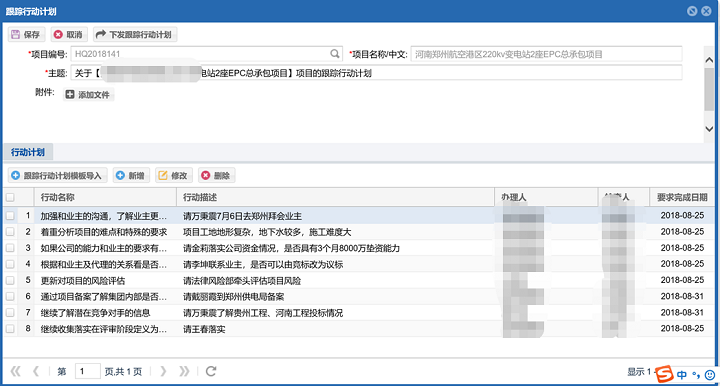Save the tracking action plan

click(x=26, y=34)
